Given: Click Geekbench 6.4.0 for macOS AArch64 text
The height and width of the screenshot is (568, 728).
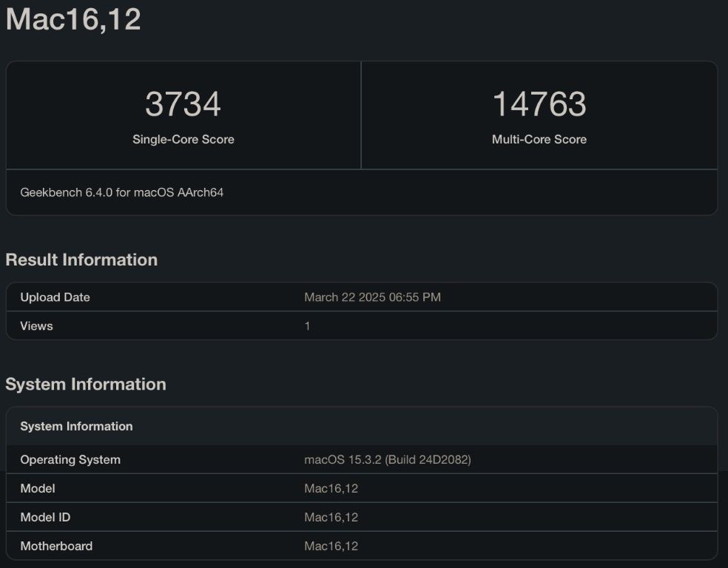Looking at the screenshot, I should 122,192.
